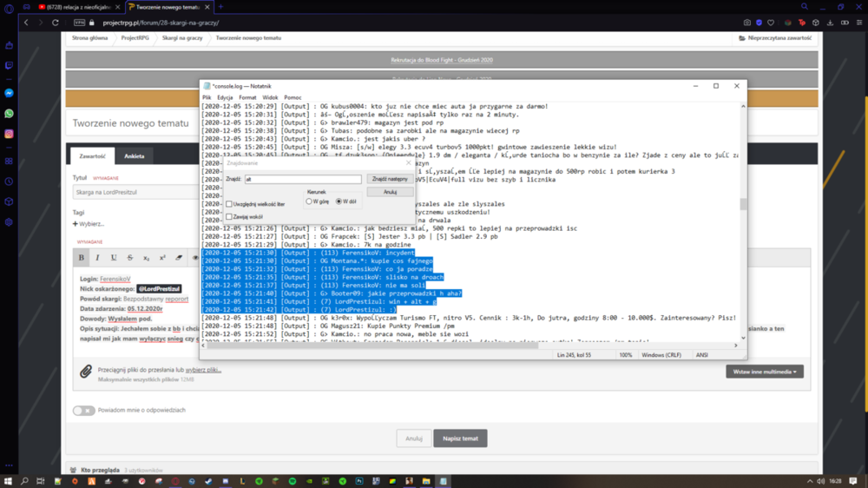The image size is (868, 488).
Task: Apply superscript formatting in forum editor
Action: 162,258
